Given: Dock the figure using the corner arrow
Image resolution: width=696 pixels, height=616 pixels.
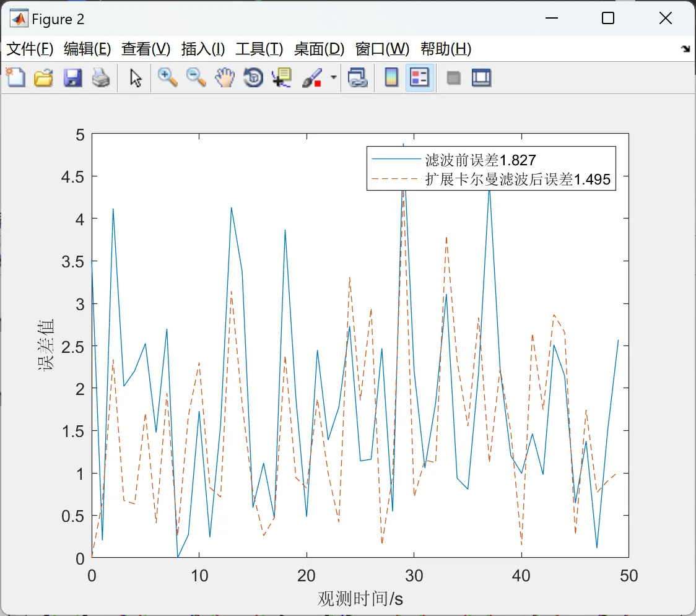Looking at the screenshot, I should tap(685, 48).
